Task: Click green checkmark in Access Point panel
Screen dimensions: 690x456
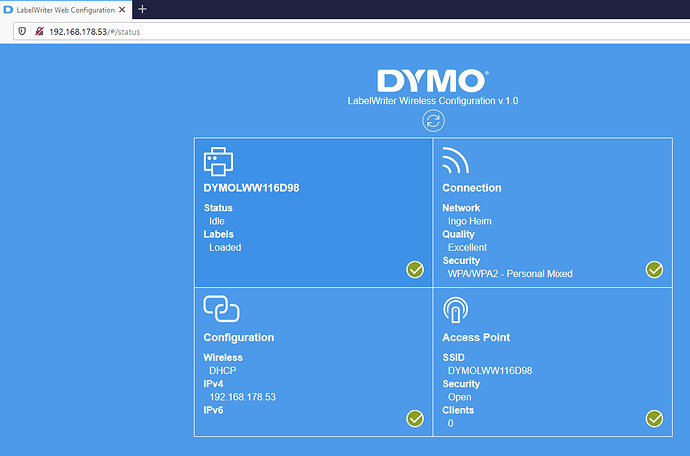Action: click(x=654, y=419)
